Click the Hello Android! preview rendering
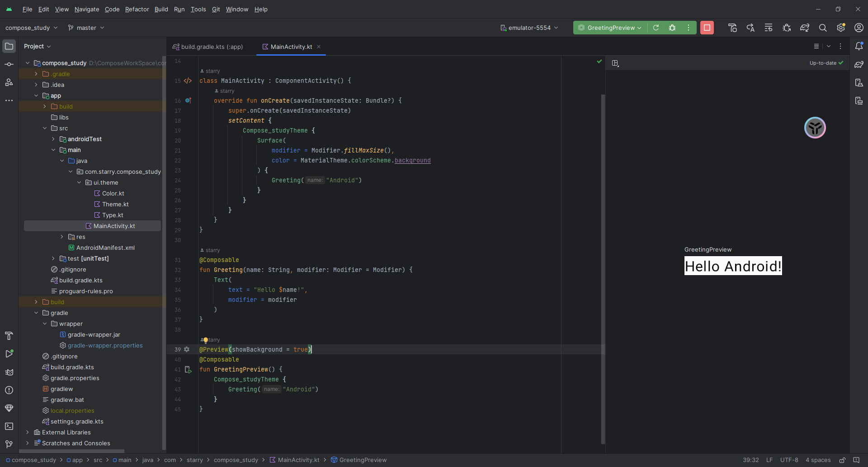 coord(733,266)
